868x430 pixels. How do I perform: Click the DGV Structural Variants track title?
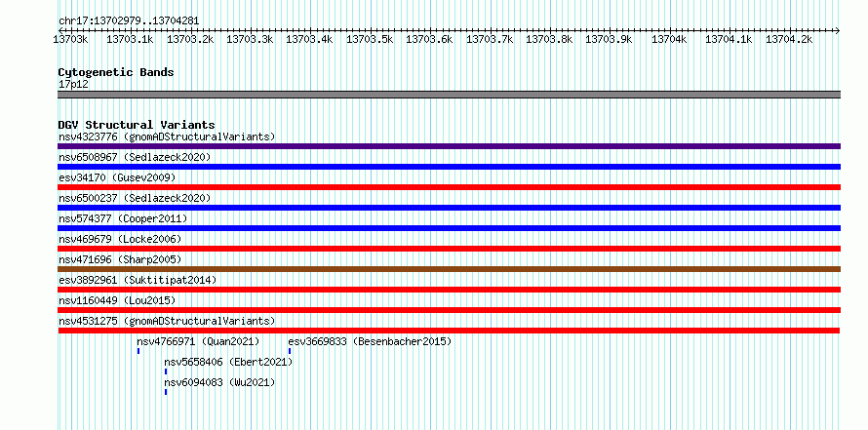pyautogui.click(x=137, y=125)
